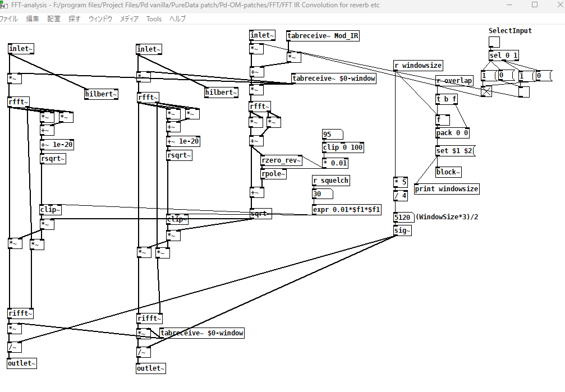Toggle the box under the SelectInput label
The image size is (565, 392).
coord(494,42)
